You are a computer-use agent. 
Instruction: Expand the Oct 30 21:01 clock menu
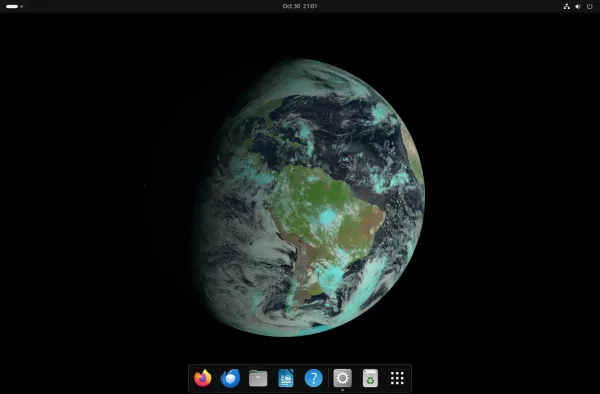point(300,6)
